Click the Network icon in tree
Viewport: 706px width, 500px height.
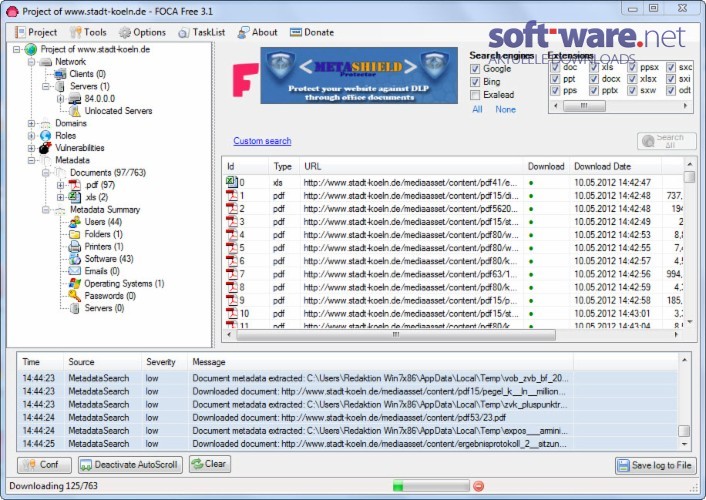click(x=45, y=62)
